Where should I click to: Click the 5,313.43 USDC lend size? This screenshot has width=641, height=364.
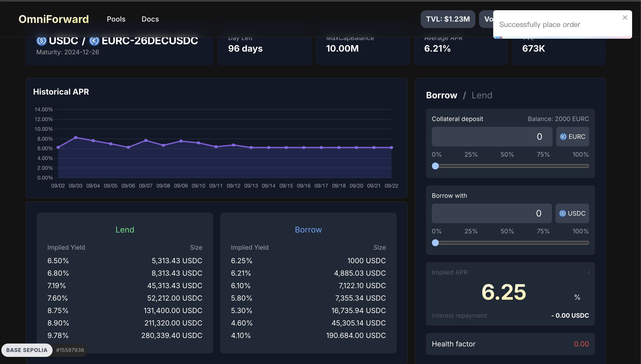coord(177,261)
